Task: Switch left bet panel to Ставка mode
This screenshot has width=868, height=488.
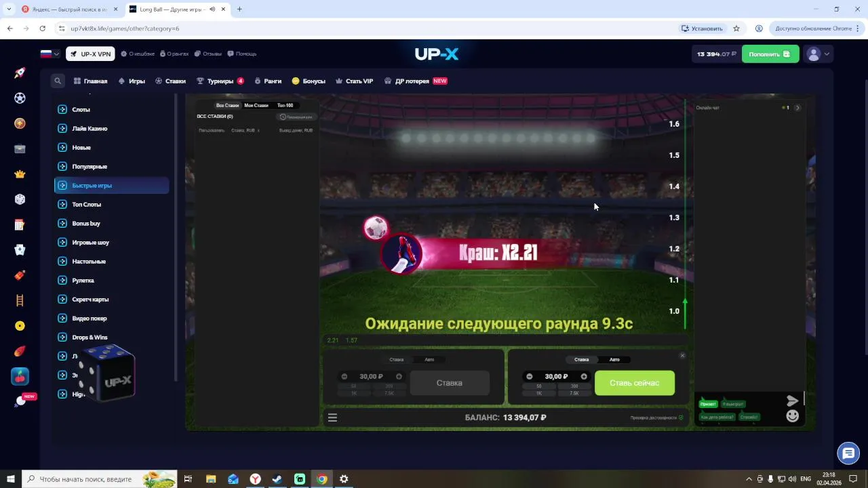Action: click(397, 359)
